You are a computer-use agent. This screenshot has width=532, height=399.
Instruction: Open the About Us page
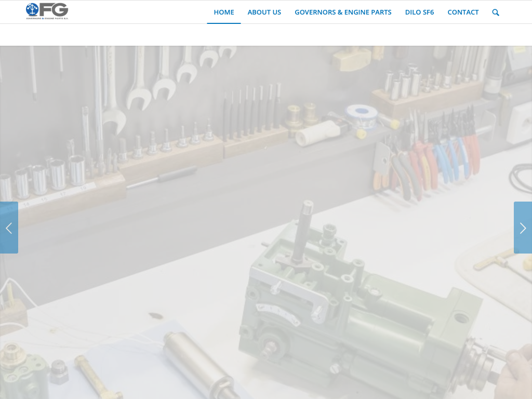264,12
